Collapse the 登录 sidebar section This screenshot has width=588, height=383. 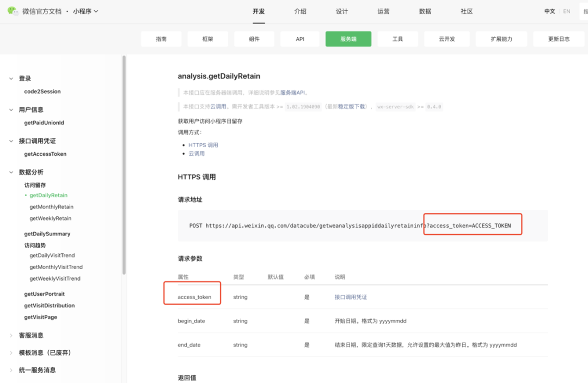[11, 78]
